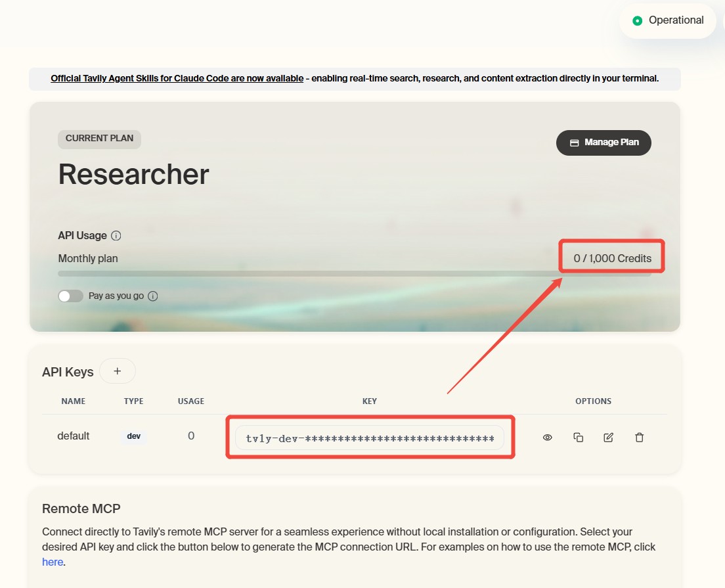Viewport: 725px width, 588px height.
Task: Click the Monthly plan usage progress bar
Action: (x=354, y=274)
